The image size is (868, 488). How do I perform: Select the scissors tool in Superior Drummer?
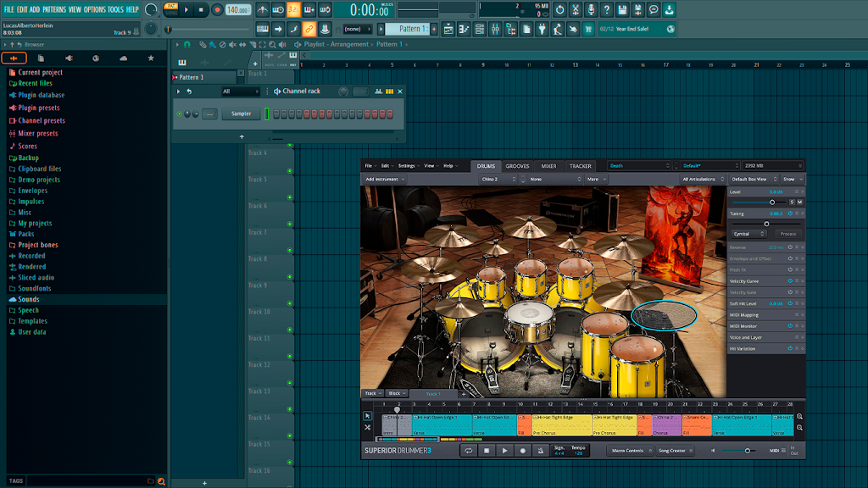pos(368,427)
